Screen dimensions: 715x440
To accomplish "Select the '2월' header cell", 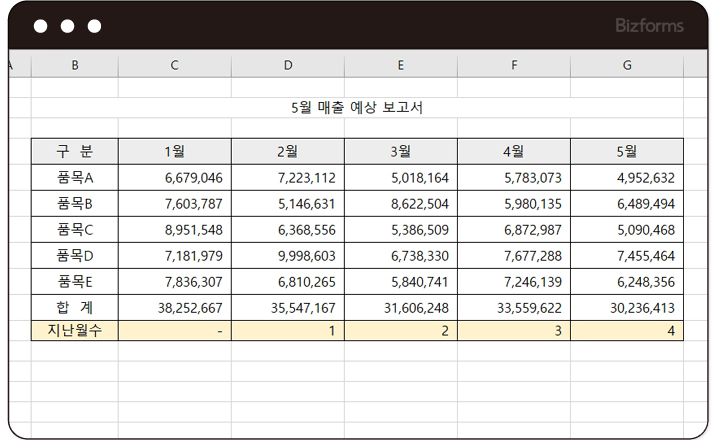I will pyautogui.click(x=288, y=151).
